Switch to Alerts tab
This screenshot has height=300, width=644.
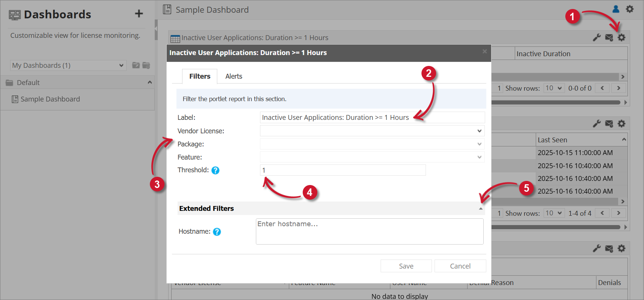pos(234,76)
